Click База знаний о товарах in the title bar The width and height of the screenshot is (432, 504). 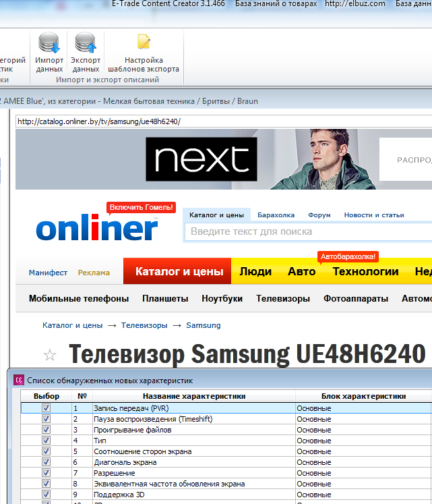(x=276, y=4)
